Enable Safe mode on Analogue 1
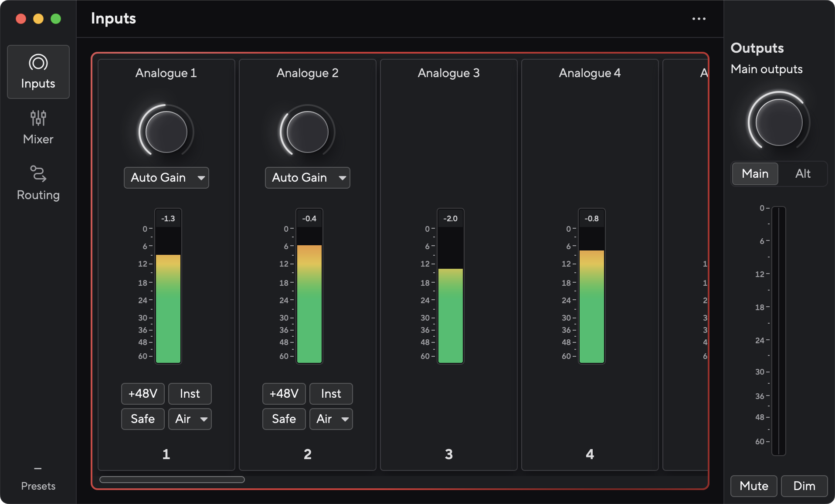The height and width of the screenshot is (504, 835). 143,419
